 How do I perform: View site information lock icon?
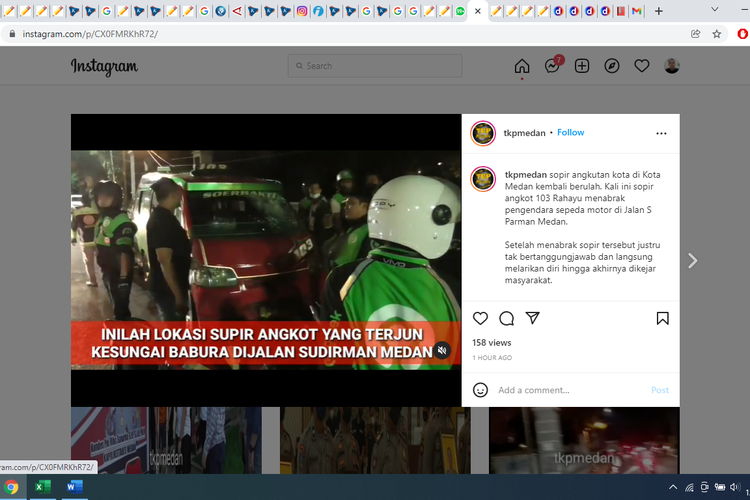12,34
